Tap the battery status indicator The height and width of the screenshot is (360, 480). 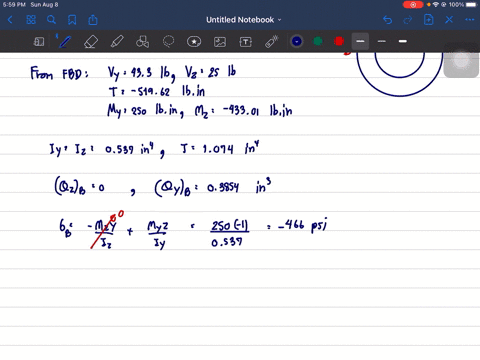pos(472,5)
